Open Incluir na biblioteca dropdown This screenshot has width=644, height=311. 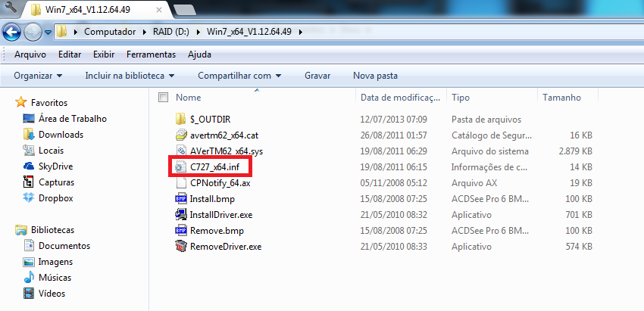[x=130, y=76]
